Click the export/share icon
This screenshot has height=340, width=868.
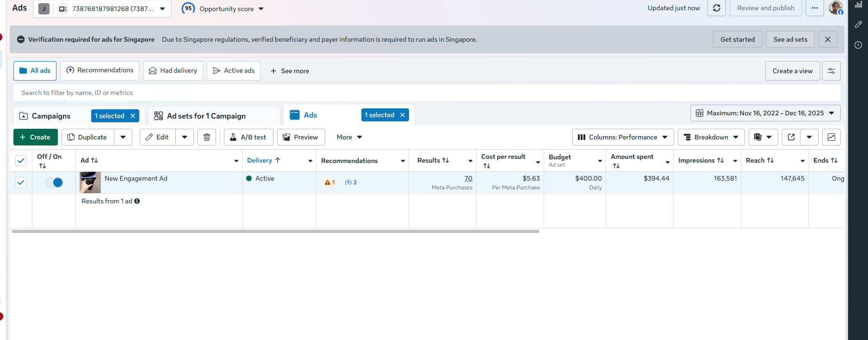(x=791, y=137)
